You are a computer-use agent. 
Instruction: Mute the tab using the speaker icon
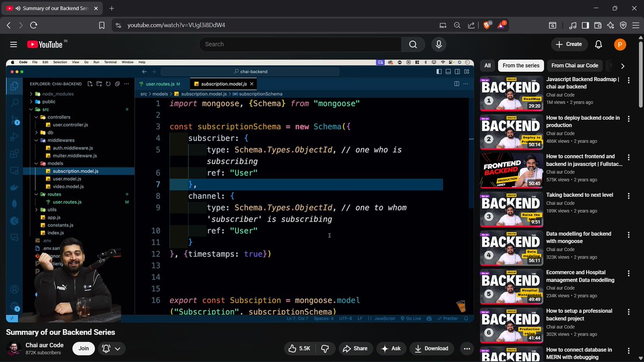pos(18,9)
